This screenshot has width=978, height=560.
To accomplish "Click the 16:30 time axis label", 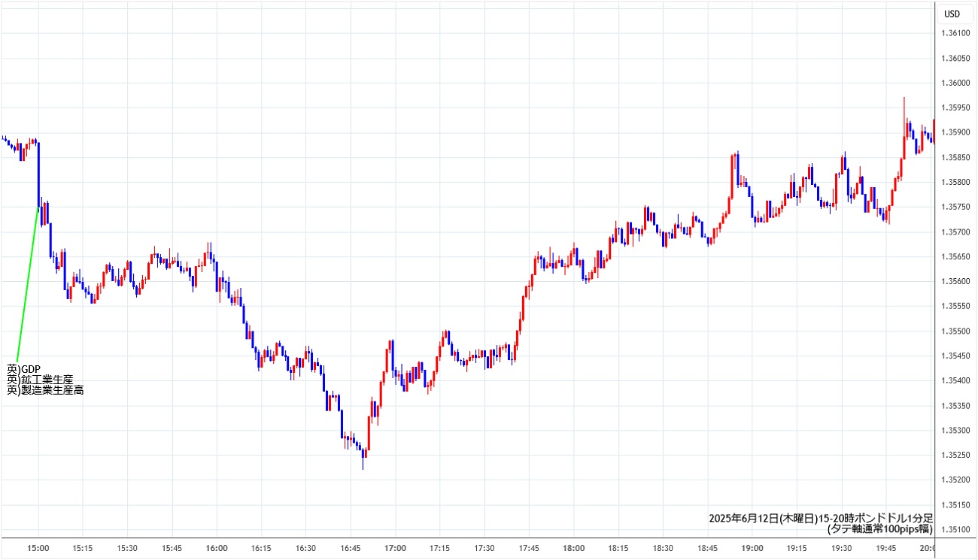I will point(306,549).
